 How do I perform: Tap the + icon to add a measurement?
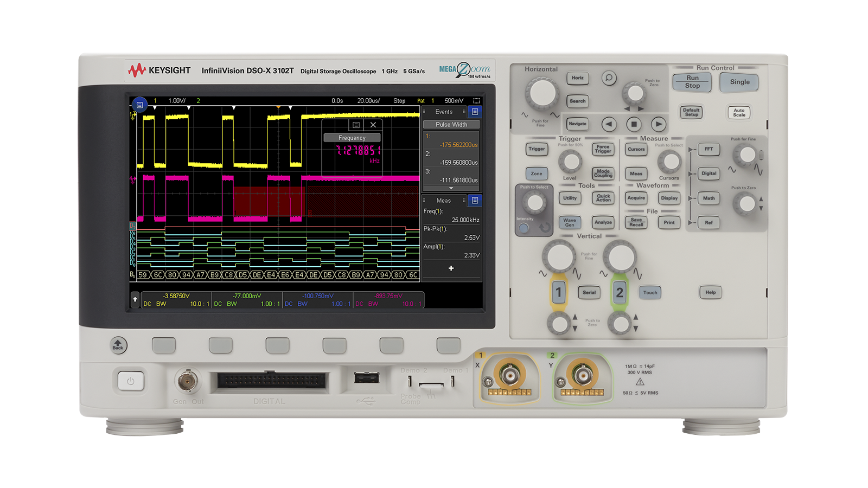coord(451,268)
